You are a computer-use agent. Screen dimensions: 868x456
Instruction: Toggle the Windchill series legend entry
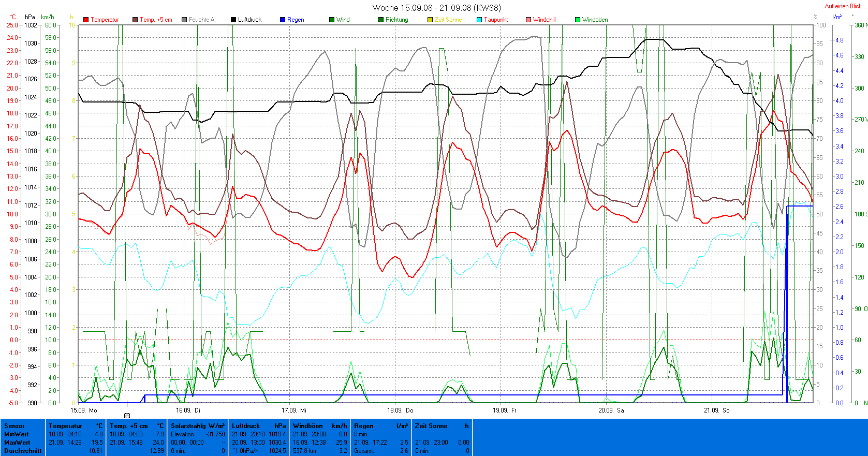[543, 20]
